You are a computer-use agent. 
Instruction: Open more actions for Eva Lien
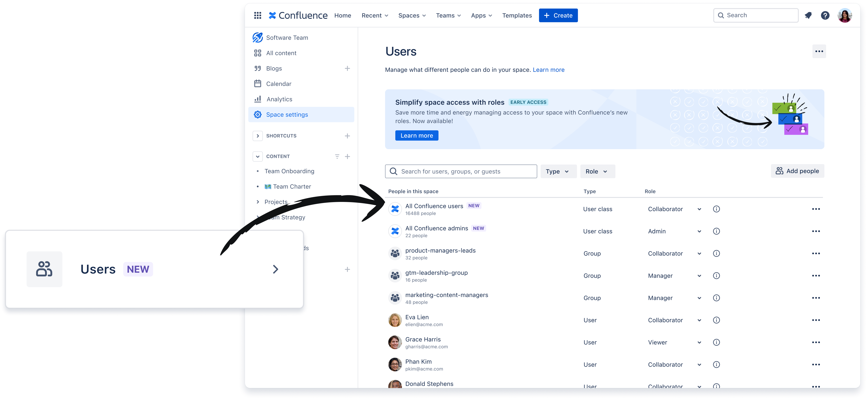tap(816, 320)
